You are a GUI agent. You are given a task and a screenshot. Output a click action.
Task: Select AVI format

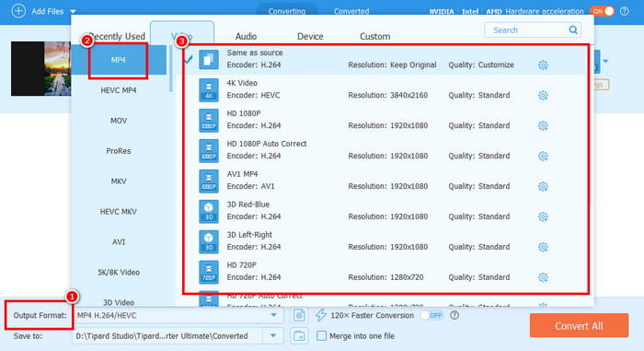click(x=119, y=242)
